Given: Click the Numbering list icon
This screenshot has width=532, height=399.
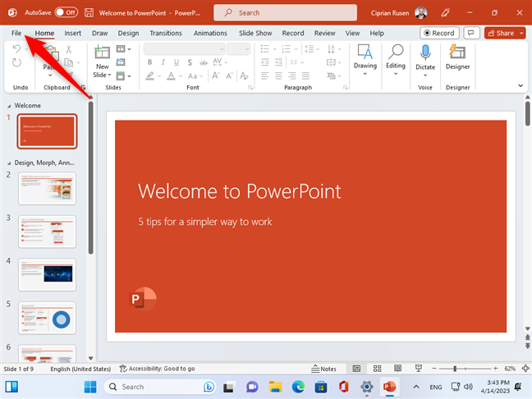Looking at the screenshot, I should click(x=286, y=49).
